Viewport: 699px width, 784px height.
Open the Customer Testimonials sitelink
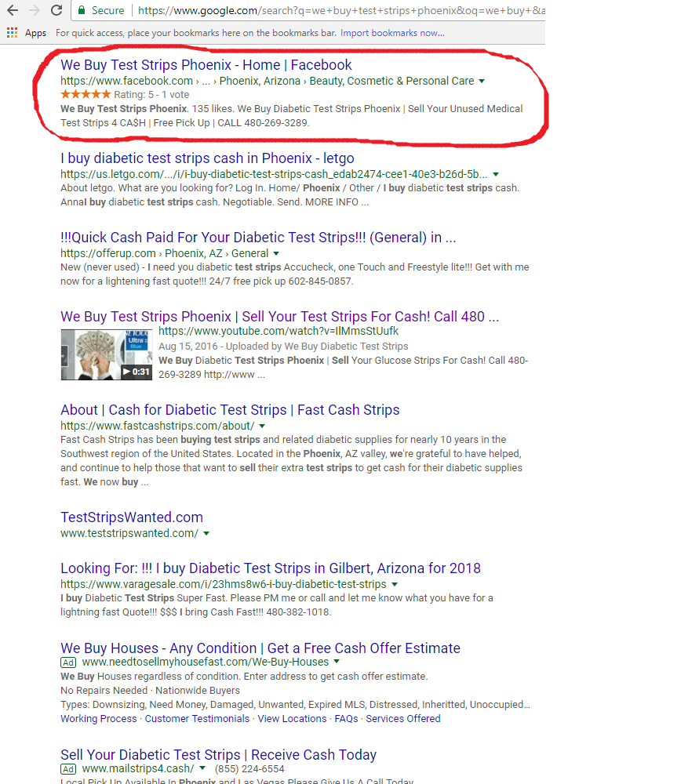197,718
